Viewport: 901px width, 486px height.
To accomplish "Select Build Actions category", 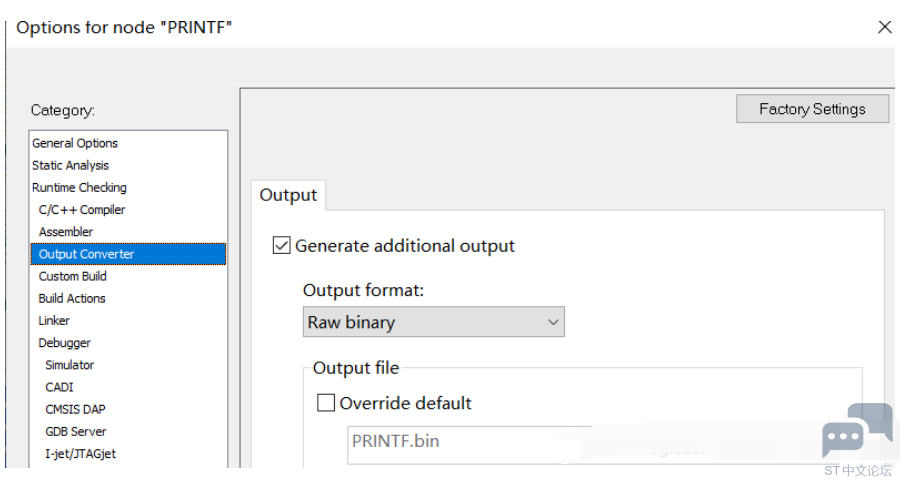I will (x=72, y=298).
